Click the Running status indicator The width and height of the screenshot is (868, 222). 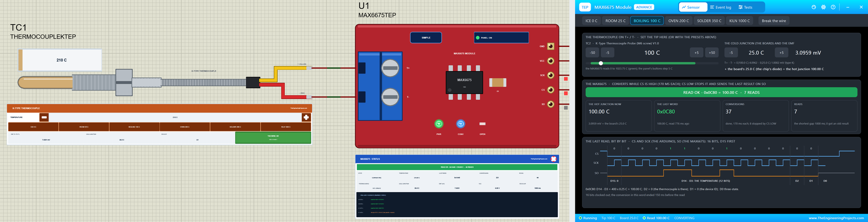(588, 218)
